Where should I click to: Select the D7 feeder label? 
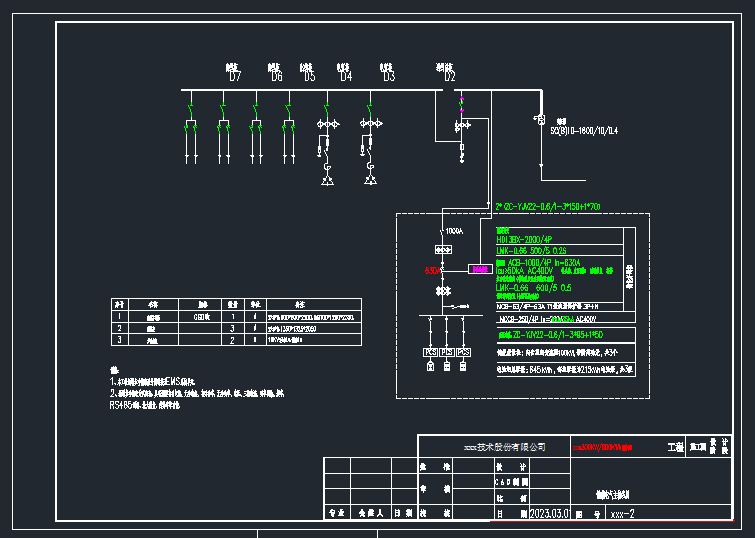pos(235,76)
